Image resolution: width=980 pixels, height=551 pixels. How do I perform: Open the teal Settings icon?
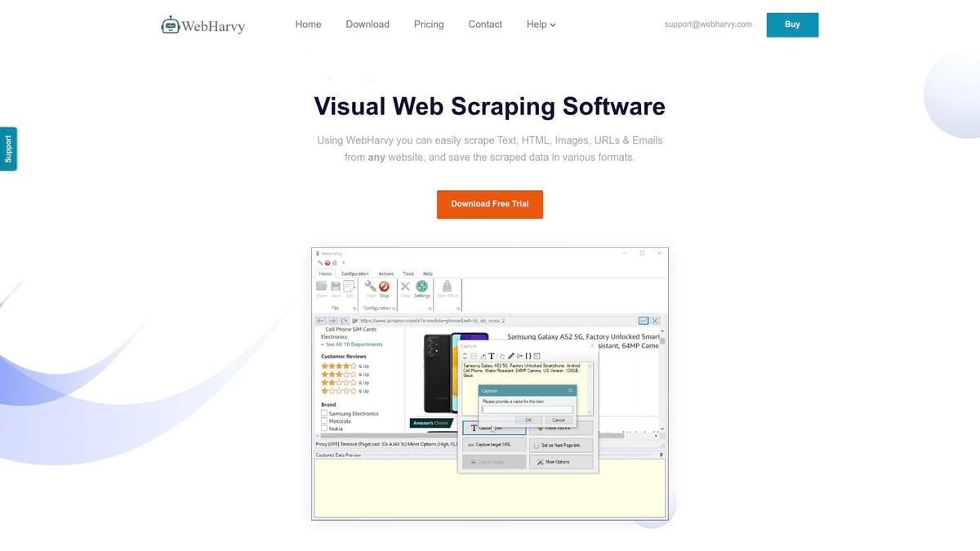coord(422,287)
